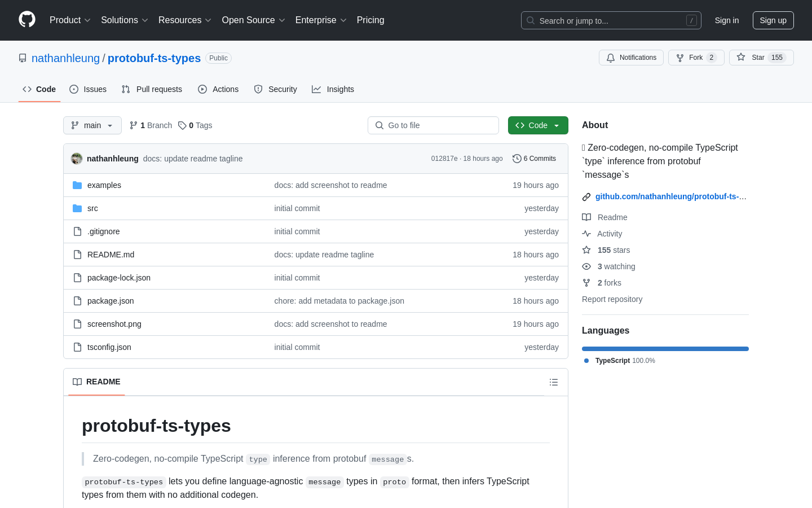Image resolution: width=812 pixels, height=508 pixels.
Task: Open the 6 Commits history link
Action: click(534, 159)
